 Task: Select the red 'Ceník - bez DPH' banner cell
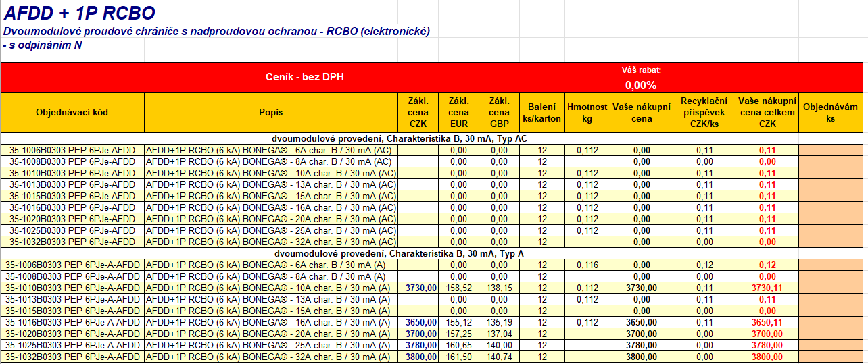tap(305, 77)
